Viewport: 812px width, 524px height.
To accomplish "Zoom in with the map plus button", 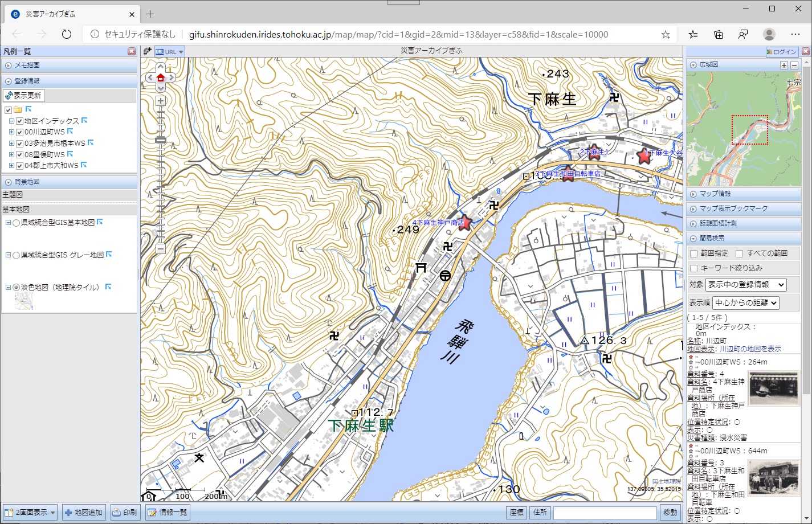I will coord(161,101).
